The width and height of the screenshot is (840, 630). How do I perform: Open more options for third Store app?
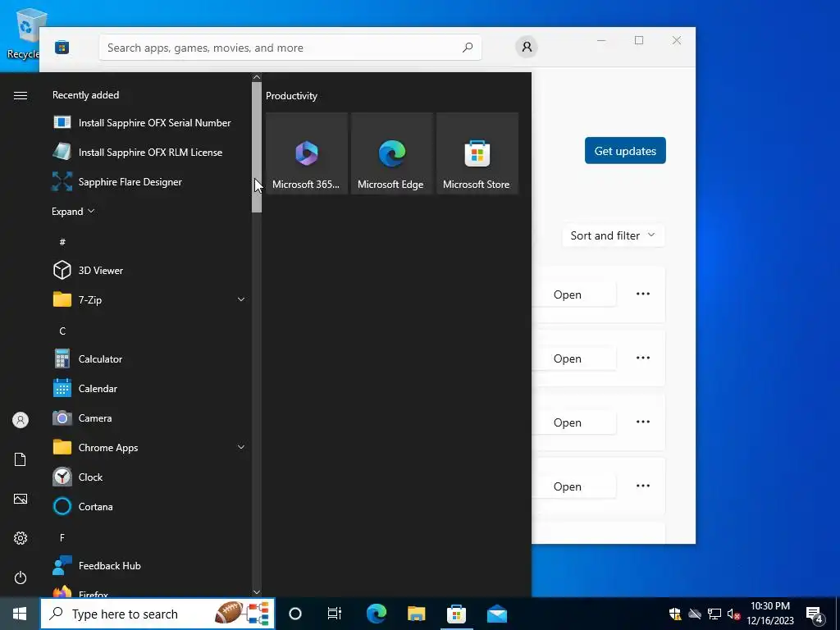click(643, 422)
